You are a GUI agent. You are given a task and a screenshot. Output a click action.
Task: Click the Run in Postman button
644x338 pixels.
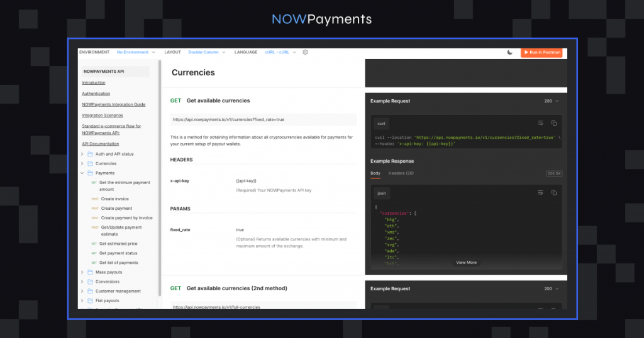coord(541,52)
